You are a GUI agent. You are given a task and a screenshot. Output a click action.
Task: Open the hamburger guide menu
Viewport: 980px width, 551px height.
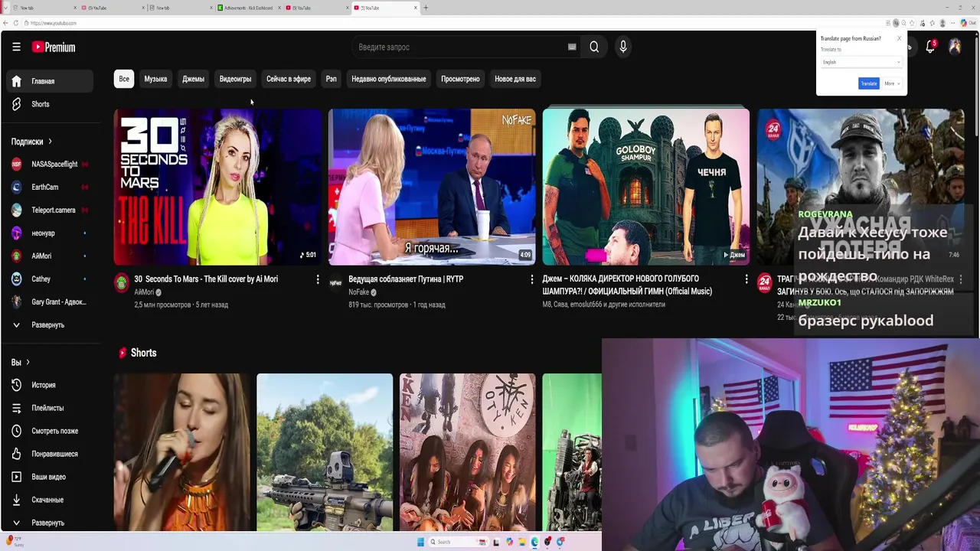pos(16,47)
